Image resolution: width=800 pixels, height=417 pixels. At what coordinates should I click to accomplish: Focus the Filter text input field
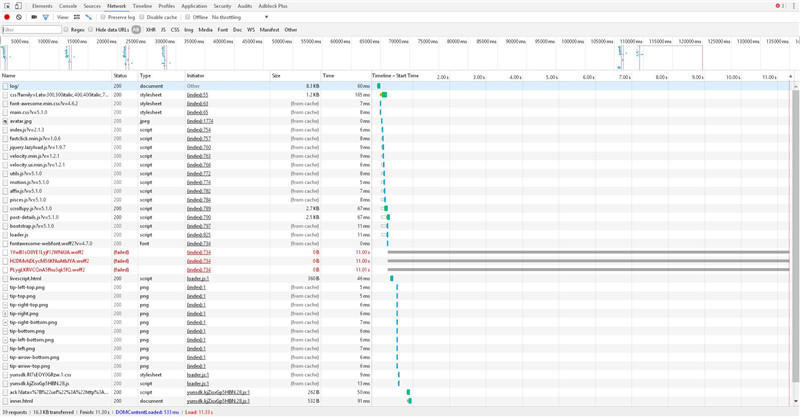32,30
